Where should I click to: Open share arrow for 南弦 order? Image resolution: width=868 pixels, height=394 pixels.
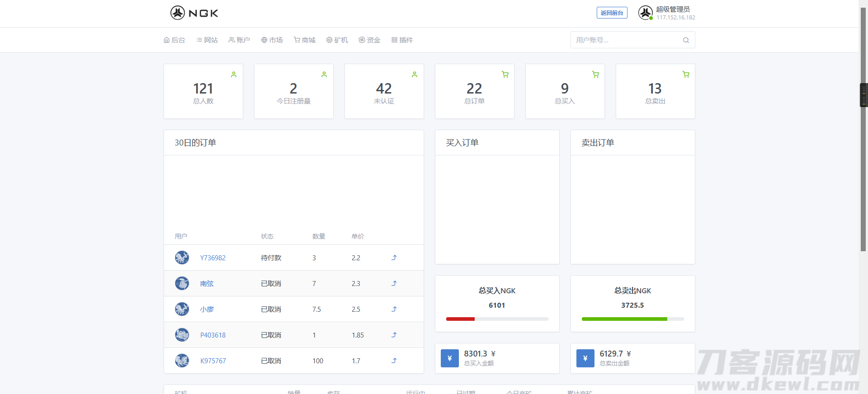(x=394, y=283)
